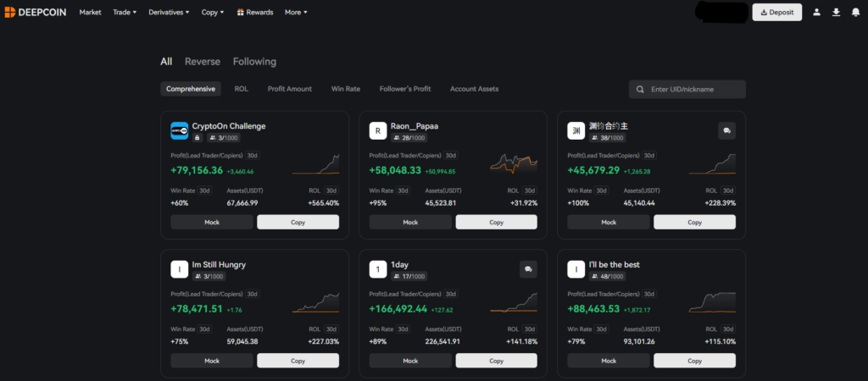
Task: Open the 1day profit chart
Action: pos(514,302)
